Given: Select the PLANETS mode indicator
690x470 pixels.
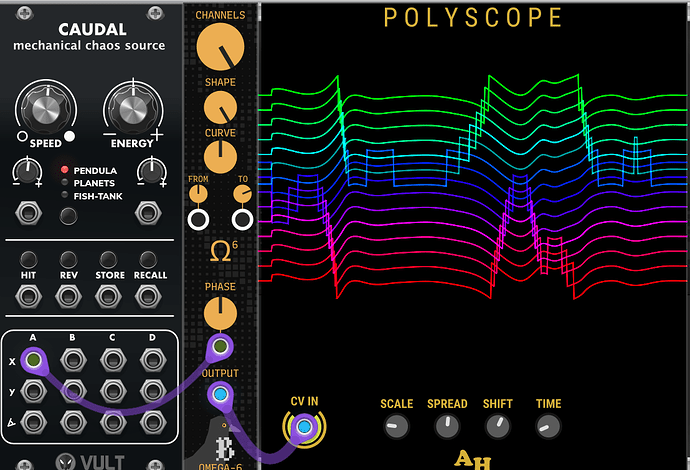Looking at the screenshot, I should [65, 182].
